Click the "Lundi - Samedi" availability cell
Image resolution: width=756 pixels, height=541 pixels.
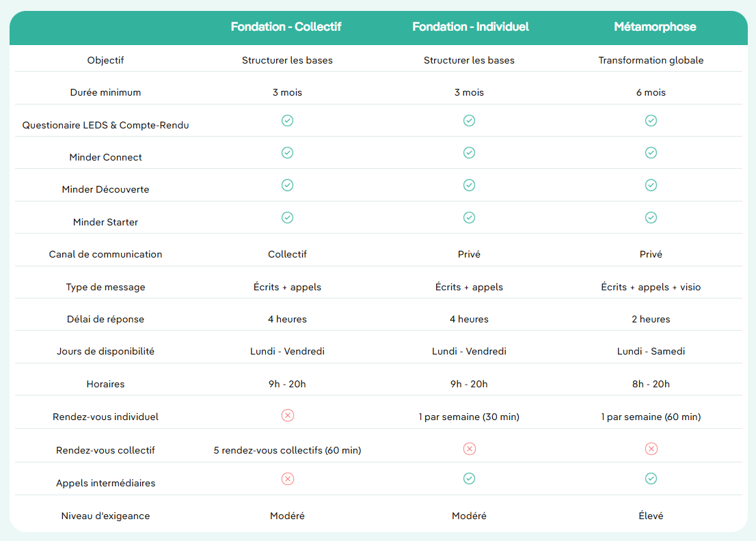tap(651, 351)
